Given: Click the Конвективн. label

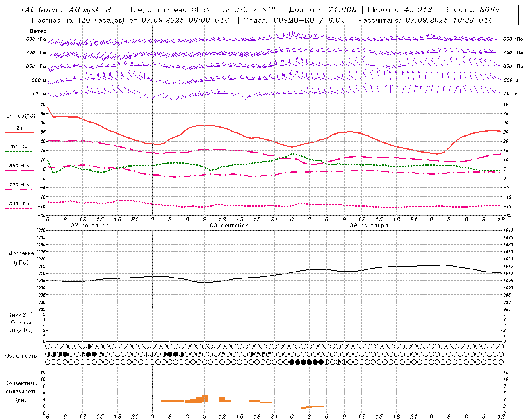Looking at the screenshot, I should pyautogui.click(x=21, y=383).
